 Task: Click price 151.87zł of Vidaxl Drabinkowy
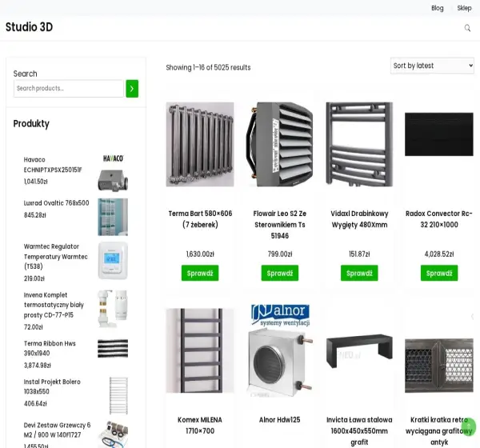(x=359, y=254)
